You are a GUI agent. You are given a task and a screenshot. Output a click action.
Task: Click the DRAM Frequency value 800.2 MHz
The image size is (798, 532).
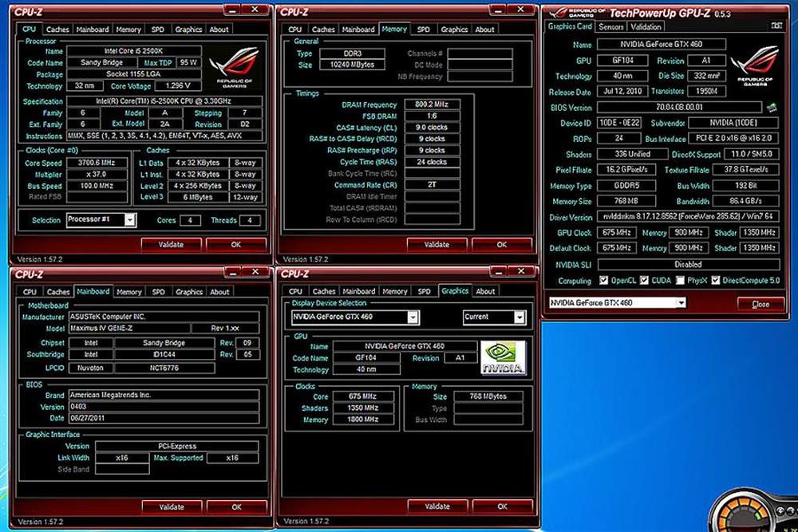click(x=432, y=104)
